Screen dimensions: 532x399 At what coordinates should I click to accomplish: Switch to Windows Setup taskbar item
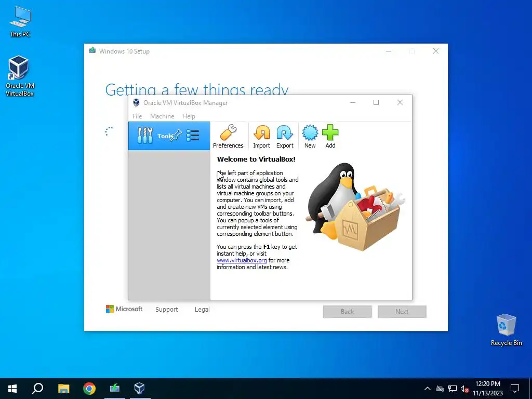pos(115,389)
